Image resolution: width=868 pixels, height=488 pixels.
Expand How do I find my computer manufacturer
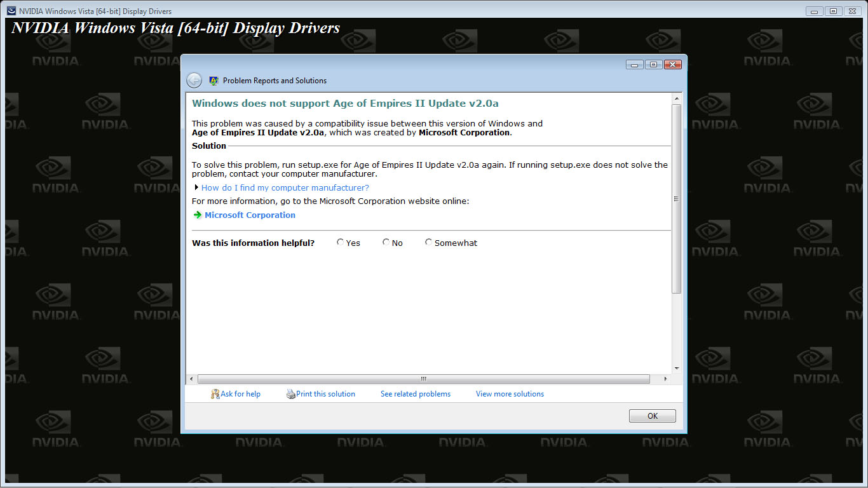[x=196, y=187]
